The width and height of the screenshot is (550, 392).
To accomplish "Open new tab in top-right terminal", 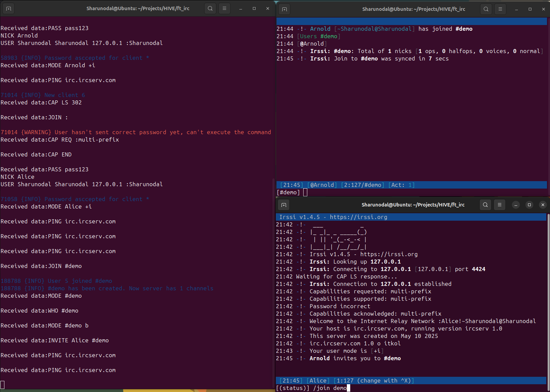I will point(285,9).
